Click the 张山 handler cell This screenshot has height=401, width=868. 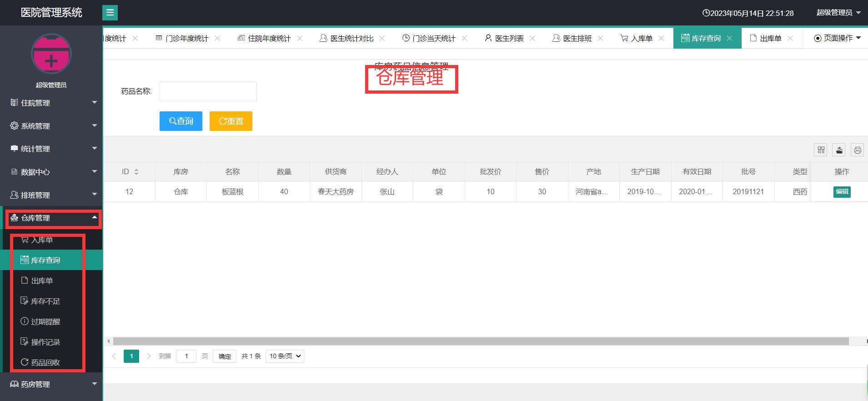click(387, 192)
